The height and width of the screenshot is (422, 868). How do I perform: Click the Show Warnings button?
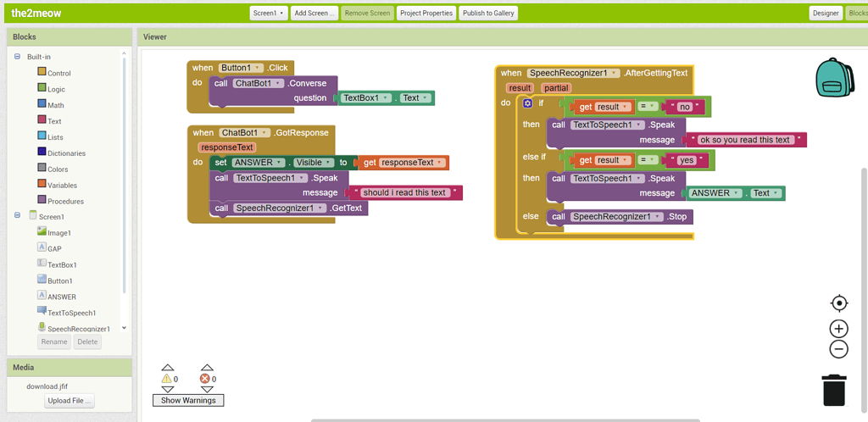[188, 400]
